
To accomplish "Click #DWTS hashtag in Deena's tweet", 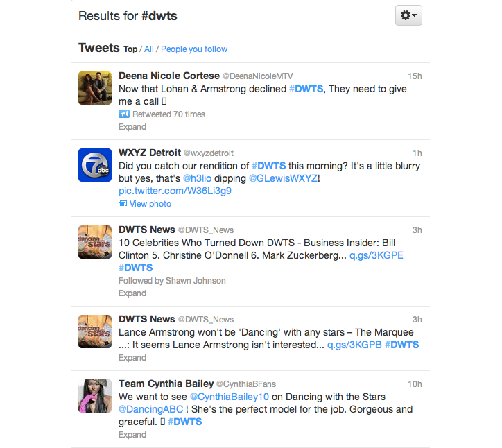I will (306, 89).
